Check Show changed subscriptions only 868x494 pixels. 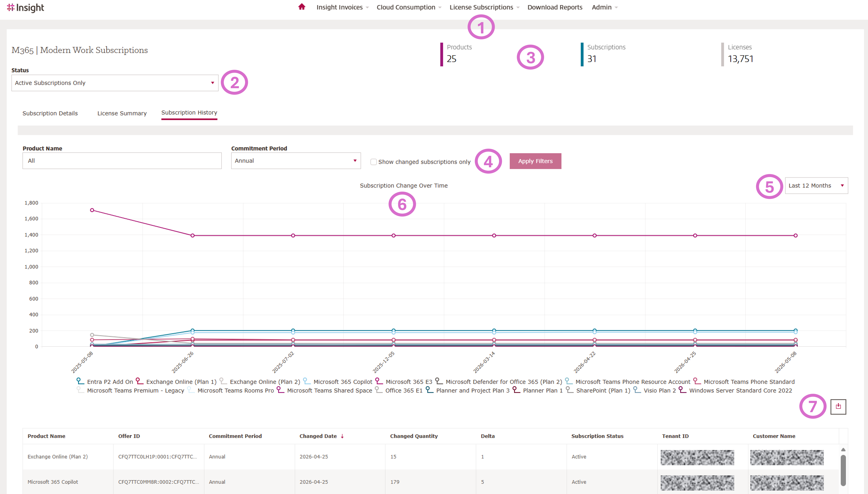pos(374,162)
